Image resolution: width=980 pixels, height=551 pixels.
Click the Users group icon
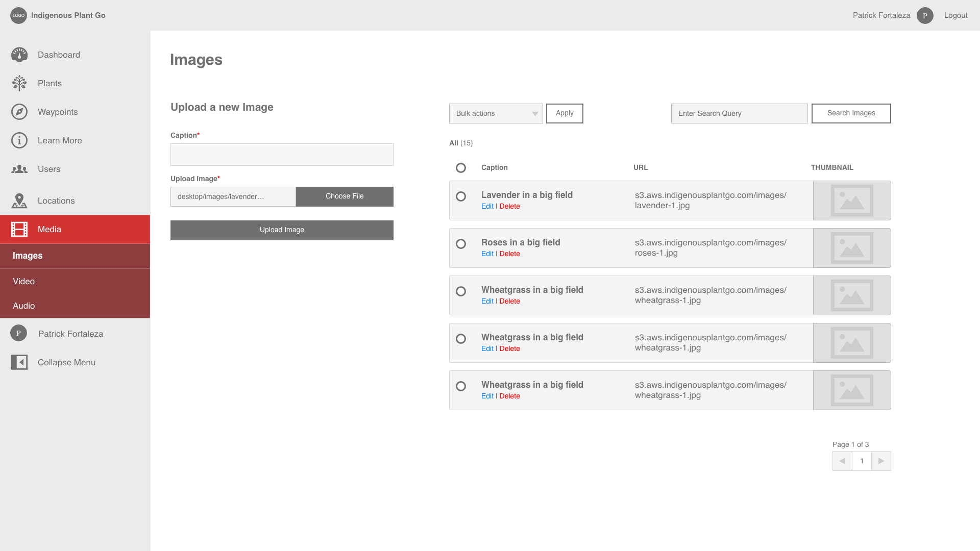click(x=19, y=169)
